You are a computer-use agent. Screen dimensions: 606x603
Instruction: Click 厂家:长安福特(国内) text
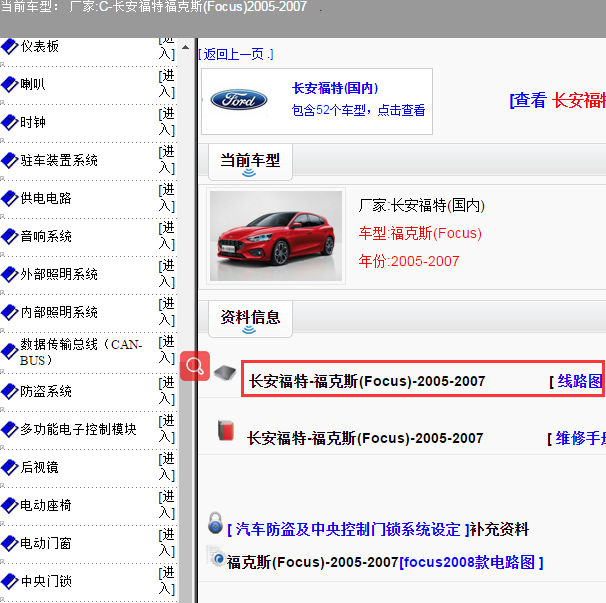tap(421, 205)
